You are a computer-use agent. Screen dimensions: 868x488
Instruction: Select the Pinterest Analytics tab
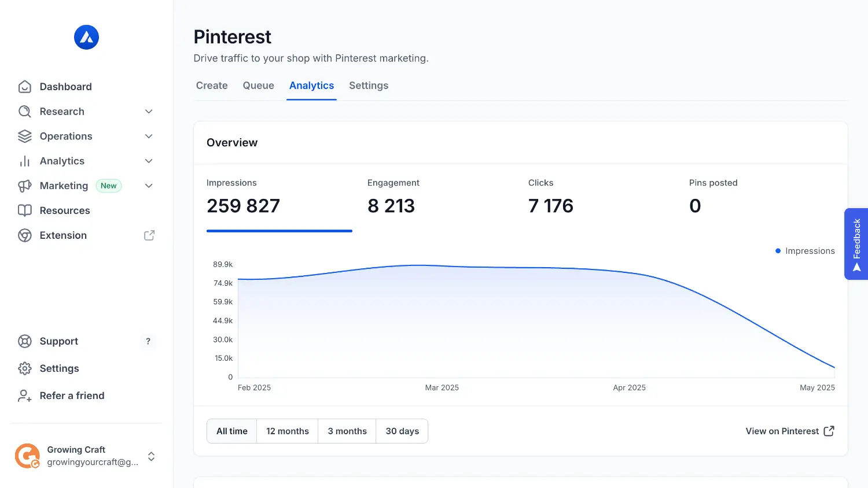311,86
